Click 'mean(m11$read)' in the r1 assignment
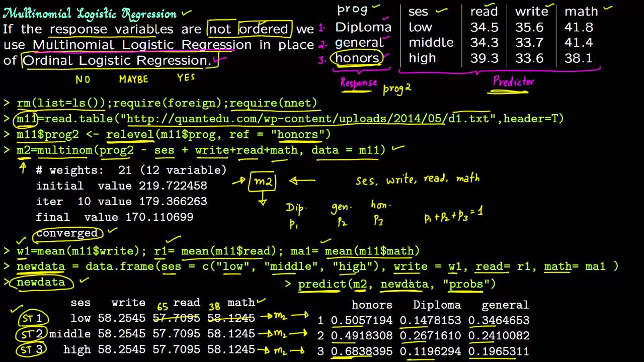Screen dimensions: 644x362 click(228, 251)
